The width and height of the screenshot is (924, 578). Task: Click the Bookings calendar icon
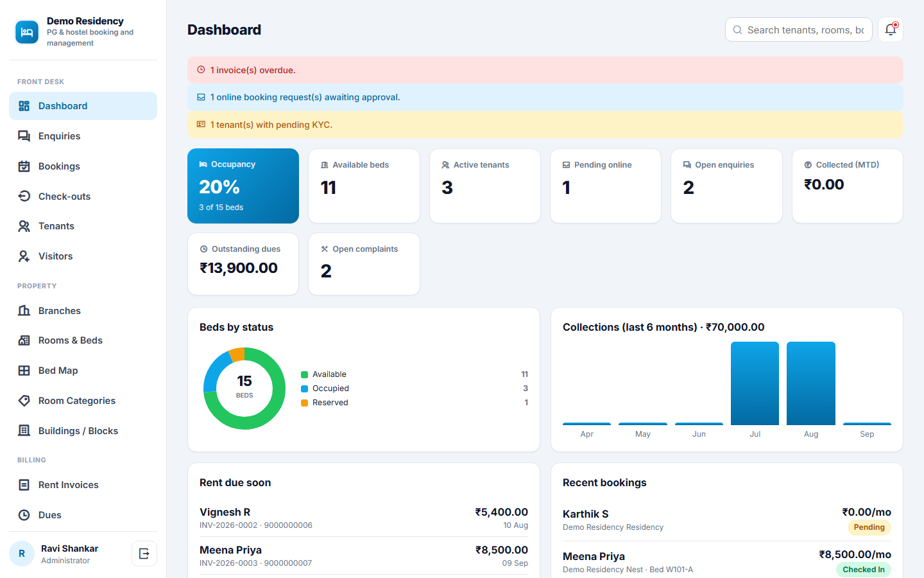coord(24,166)
